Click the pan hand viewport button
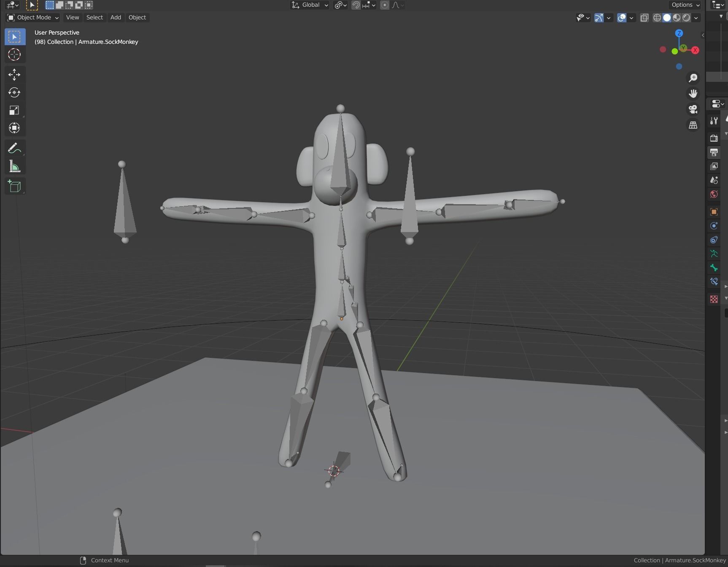The image size is (728, 567). click(693, 94)
